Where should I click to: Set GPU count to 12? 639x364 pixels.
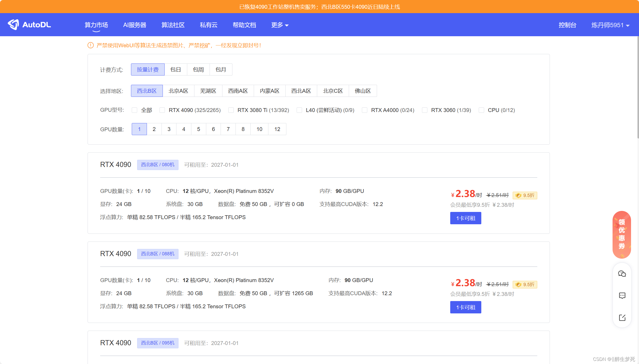click(277, 129)
